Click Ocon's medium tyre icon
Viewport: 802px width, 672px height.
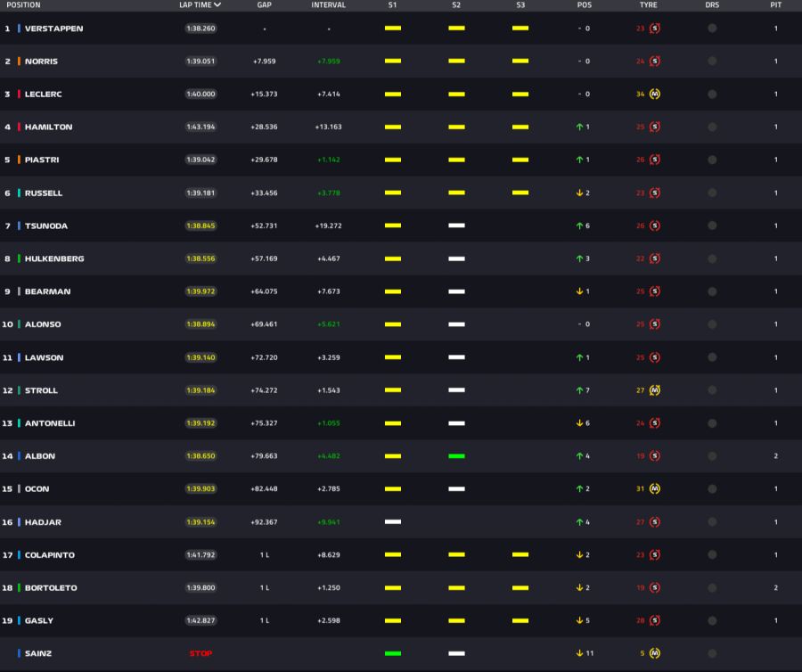tap(655, 489)
